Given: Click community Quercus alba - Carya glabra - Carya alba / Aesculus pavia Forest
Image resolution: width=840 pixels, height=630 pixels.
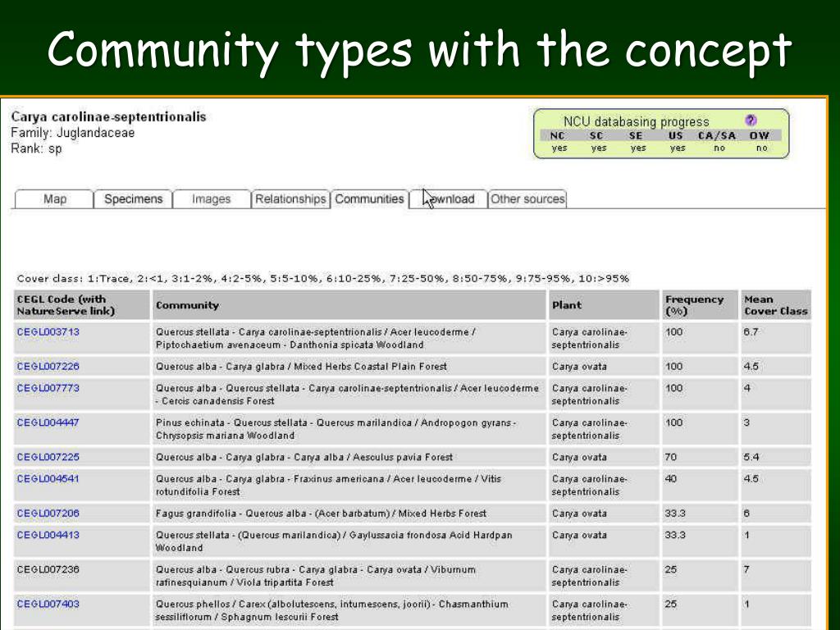Looking at the screenshot, I should pyautogui.click(x=304, y=457).
